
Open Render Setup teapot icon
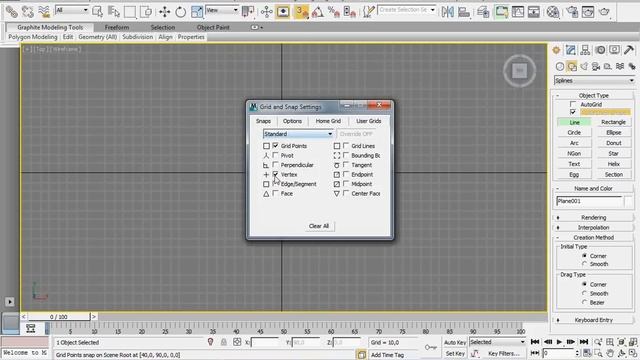[x=572, y=12]
